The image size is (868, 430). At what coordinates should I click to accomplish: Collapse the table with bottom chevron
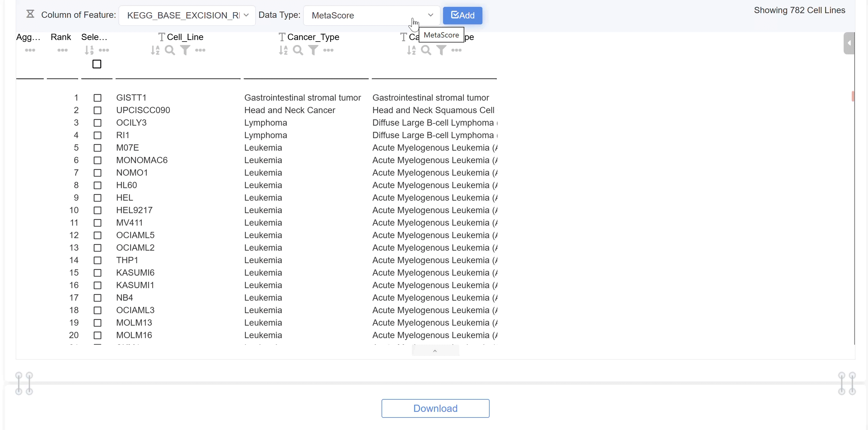pos(435,351)
